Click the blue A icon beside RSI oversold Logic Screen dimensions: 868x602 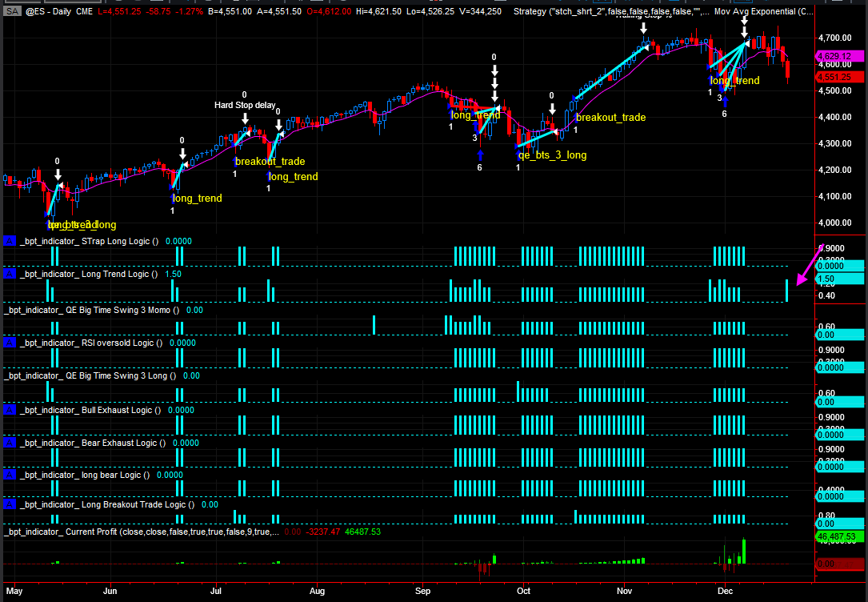click(10, 343)
